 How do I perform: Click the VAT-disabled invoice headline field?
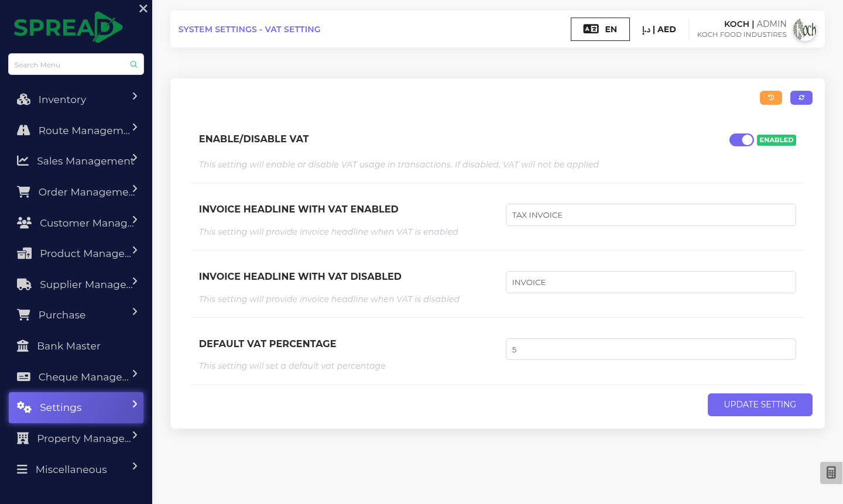tap(651, 282)
